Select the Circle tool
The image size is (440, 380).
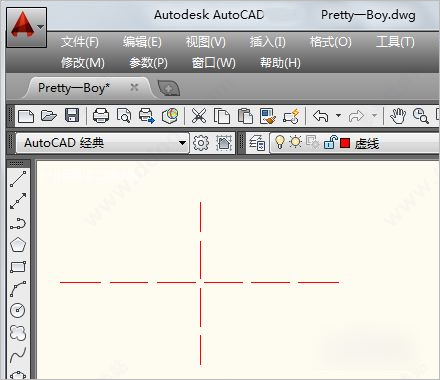click(x=18, y=310)
